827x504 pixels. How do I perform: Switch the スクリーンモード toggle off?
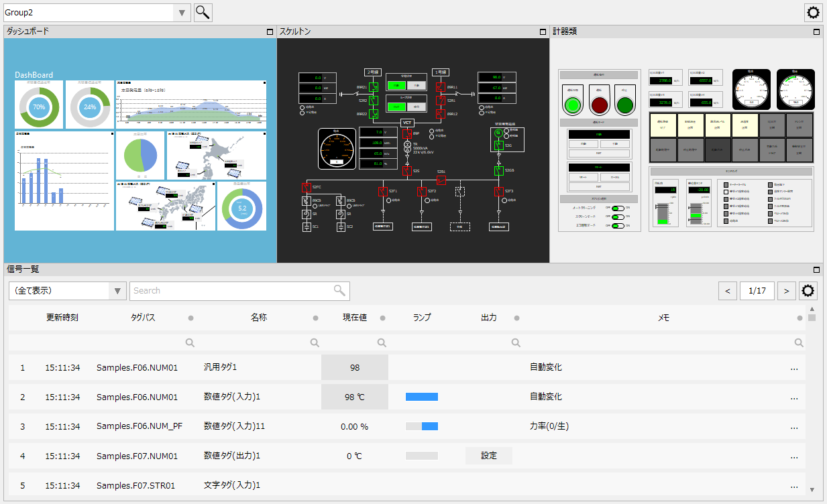tap(617, 217)
